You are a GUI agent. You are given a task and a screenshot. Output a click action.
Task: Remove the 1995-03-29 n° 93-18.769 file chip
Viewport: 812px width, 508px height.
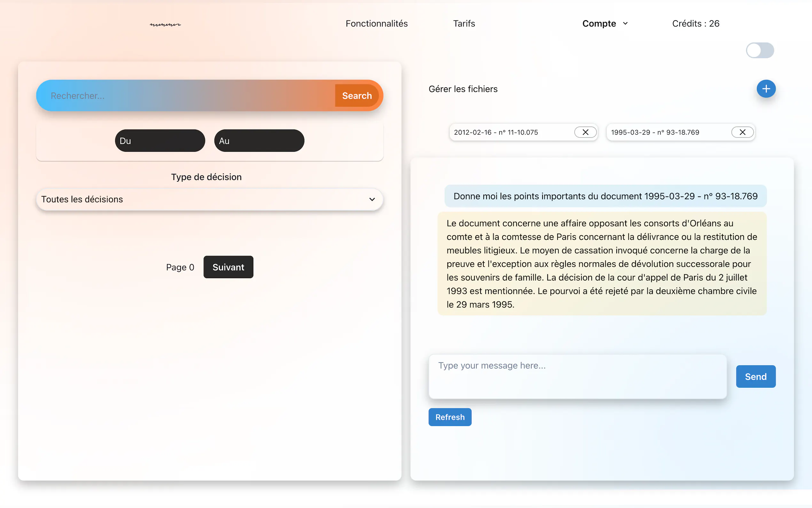pos(742,132)
